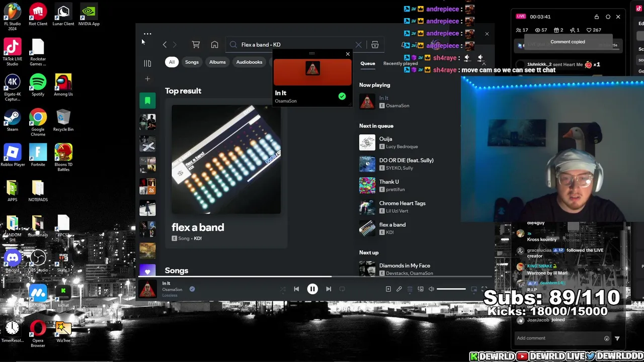Filter results by Audiobooks
The image size is (644, 362).
pos(249,62)
